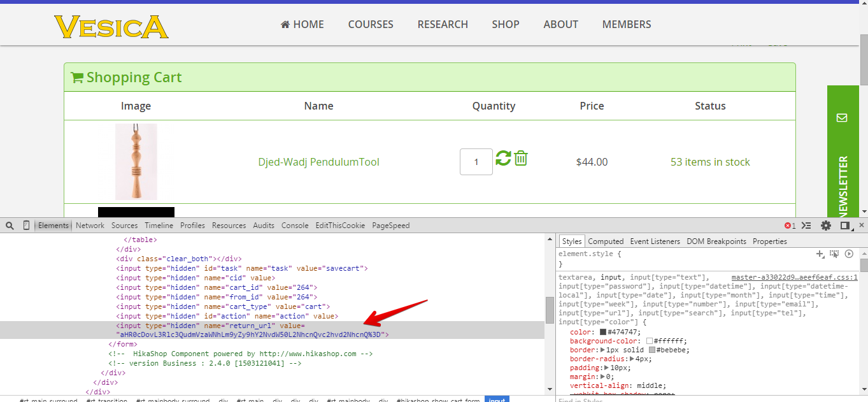The width and height of the screenshot is (868, 402).
Task: Click the #474747 color swatch
Action: (x=602, y=332)
